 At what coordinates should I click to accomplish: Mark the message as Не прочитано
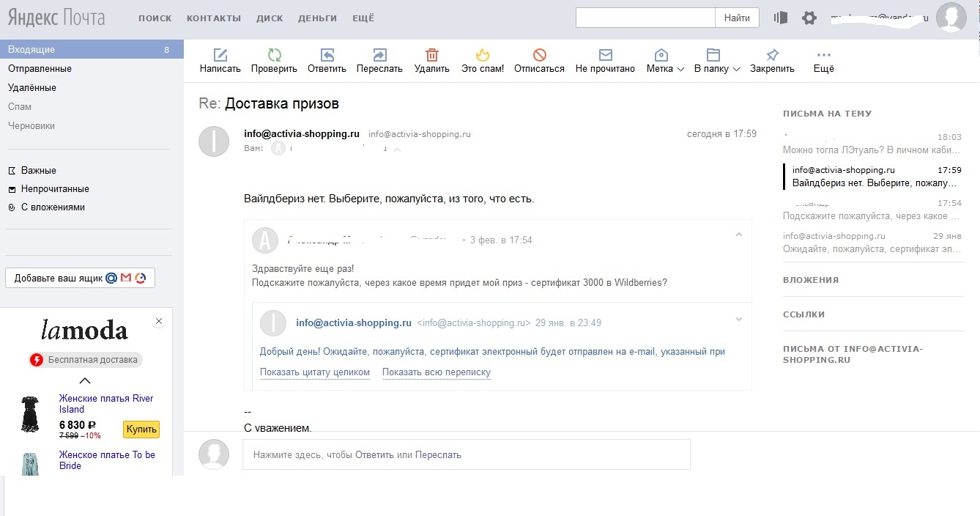(x=605, y=55)
